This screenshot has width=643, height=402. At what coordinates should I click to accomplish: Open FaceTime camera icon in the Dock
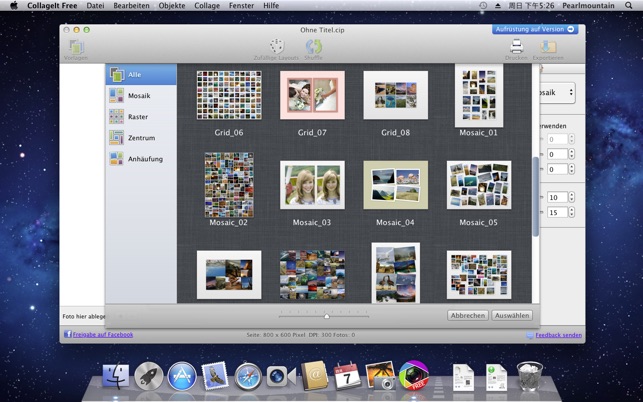pos(281,376)
